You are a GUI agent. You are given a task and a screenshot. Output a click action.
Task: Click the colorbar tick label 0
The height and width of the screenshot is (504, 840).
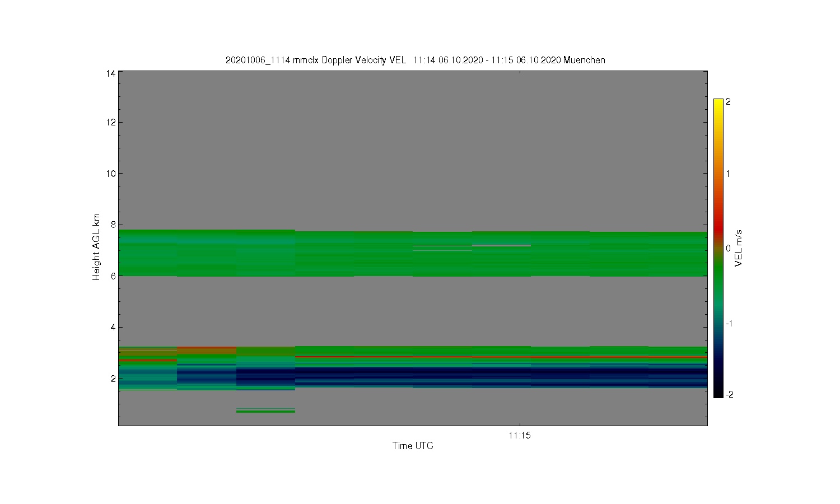(728, 249)
